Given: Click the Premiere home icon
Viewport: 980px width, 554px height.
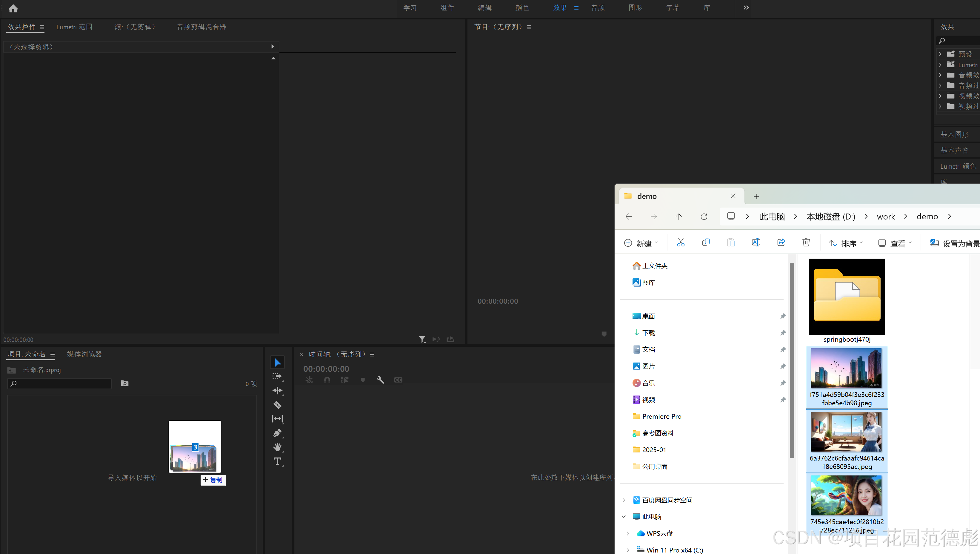Looking at the screenshot, I should 13,8.
